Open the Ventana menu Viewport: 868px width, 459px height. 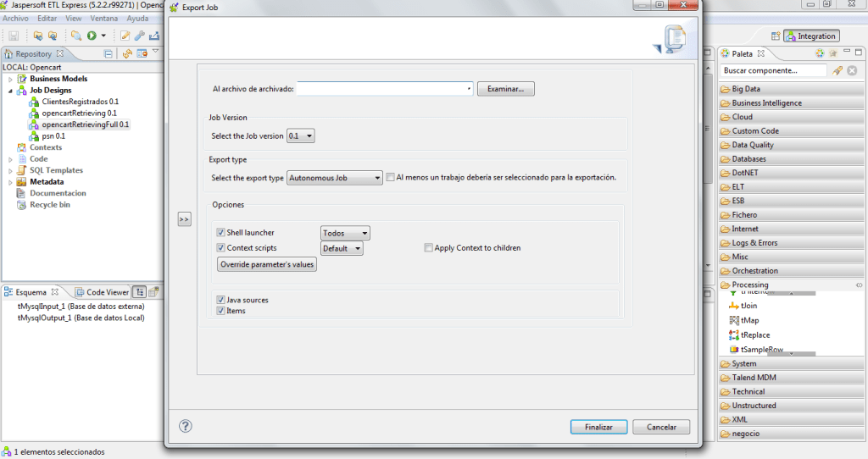104,18
